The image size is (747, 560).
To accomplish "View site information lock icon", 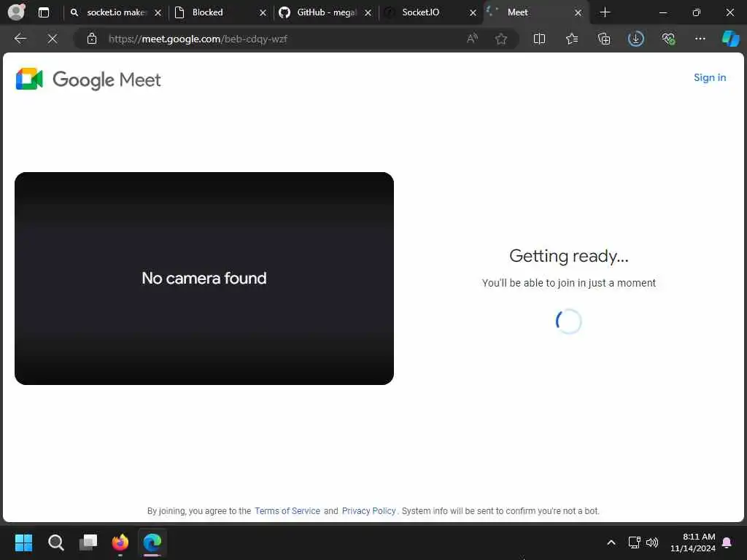I will 92,39.
